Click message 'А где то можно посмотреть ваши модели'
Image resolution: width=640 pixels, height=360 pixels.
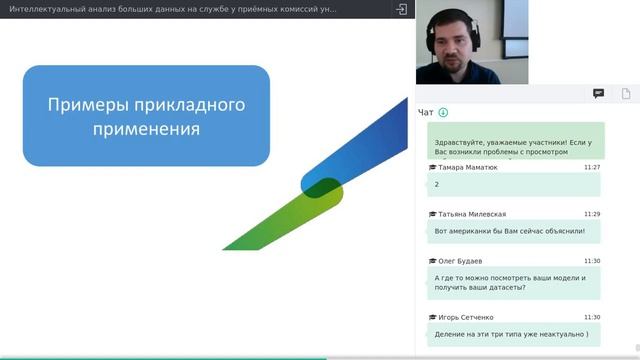click(514, 283)
